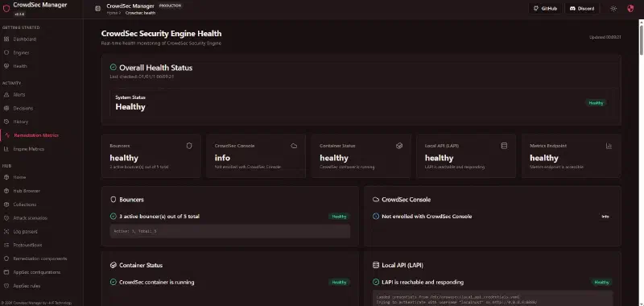Open Hub Home in the sidebar

pyautogui.click(x=19, y=177)
